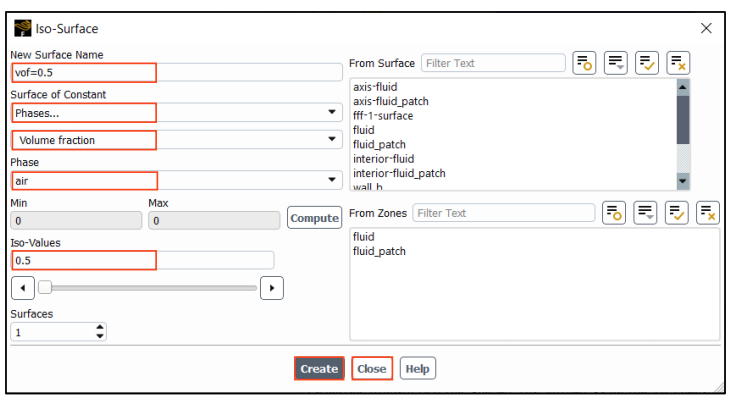This screenshot has height=404, width=733.
Task: Select all shown zones in From Zones
Action: 676,213
